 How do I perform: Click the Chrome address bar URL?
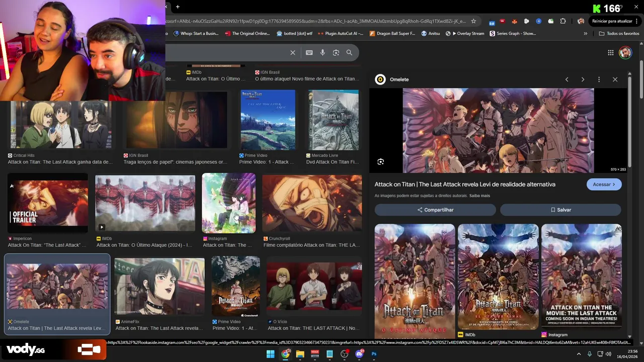(316, 21)
